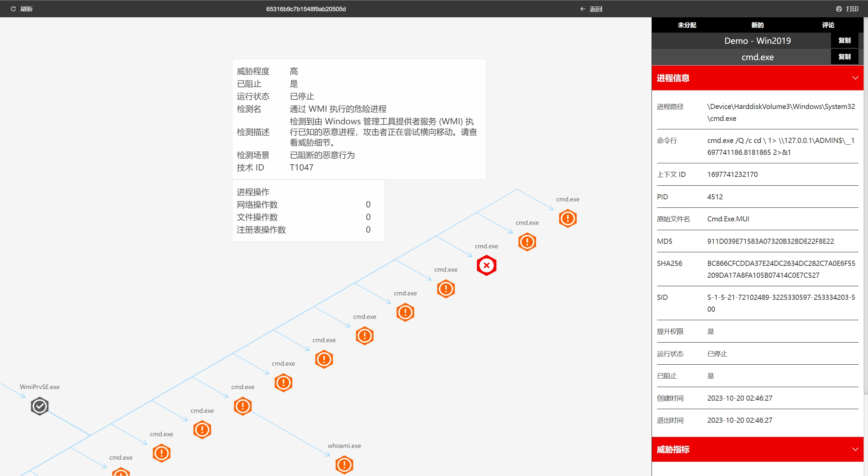Click the context ID 1697741232170
The height and width of the screenshot is (476, 868).
click(732, 175)
